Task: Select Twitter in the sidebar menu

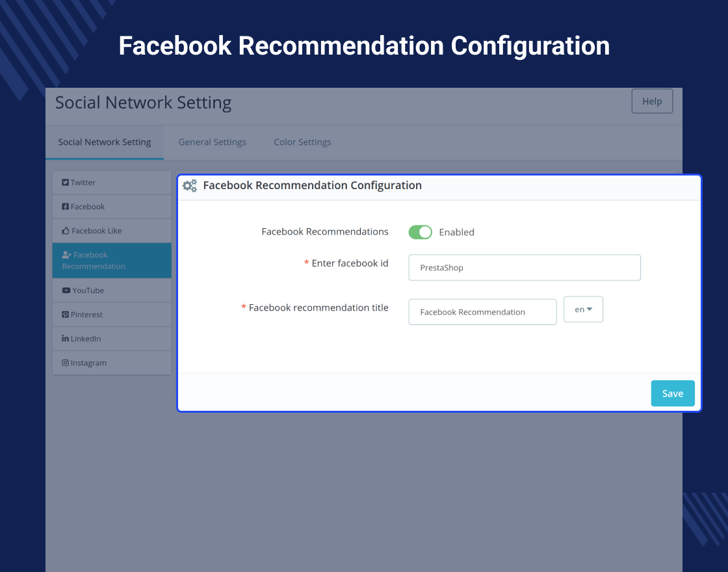Action: click(112, 183)
